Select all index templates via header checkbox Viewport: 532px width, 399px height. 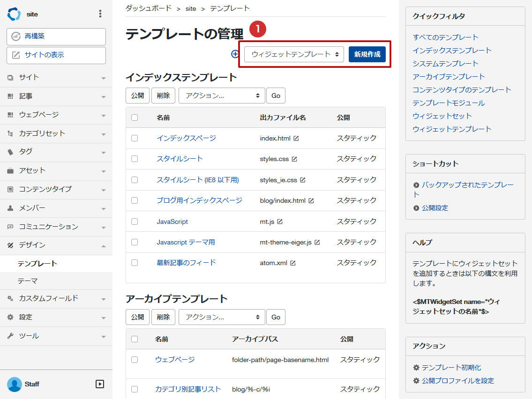click(x=135, y=118)
